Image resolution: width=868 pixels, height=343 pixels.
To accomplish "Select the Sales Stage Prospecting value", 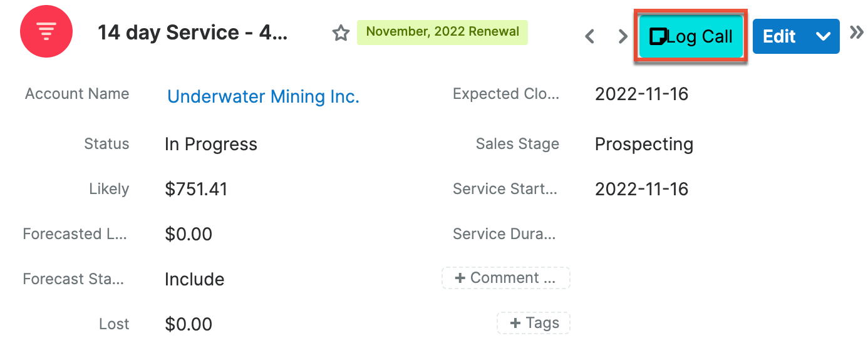I will 644,144.
